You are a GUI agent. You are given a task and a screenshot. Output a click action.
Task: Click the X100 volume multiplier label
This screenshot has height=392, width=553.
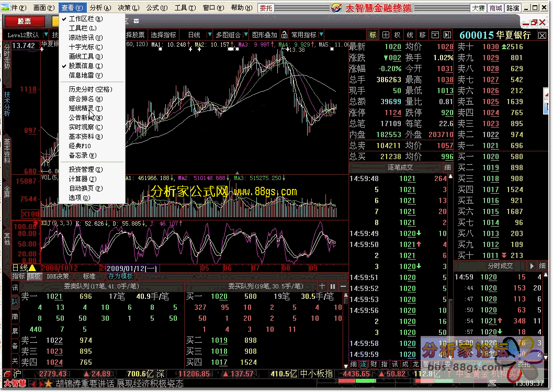pos(30,214)
